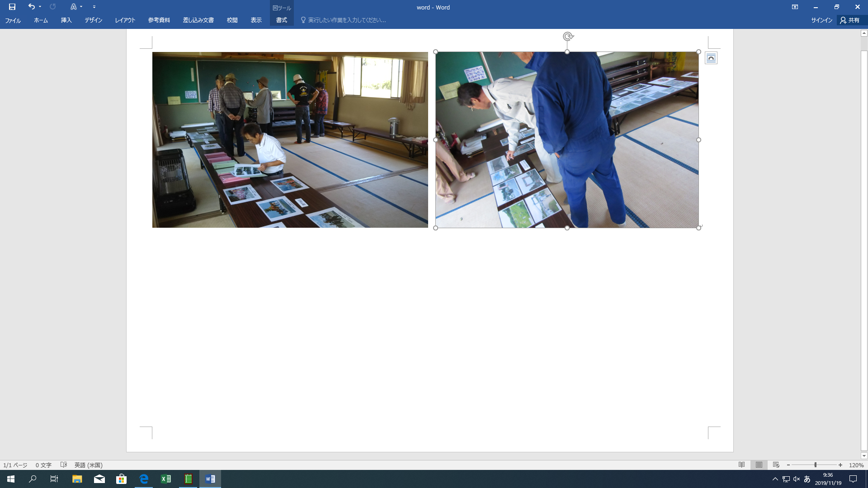
Task: Click the Redo icon
Action: 53,7
